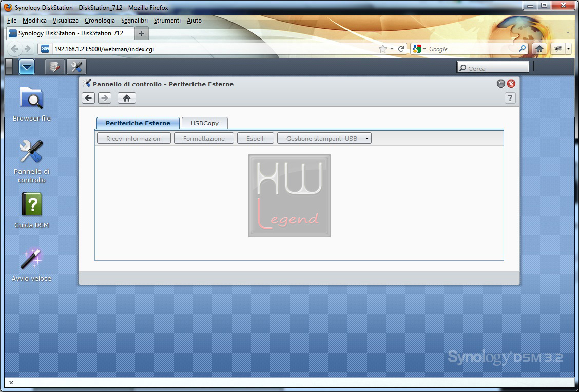Launch Pannello di controllo from the desktop
579x392 pixels.
pos(32,161)
